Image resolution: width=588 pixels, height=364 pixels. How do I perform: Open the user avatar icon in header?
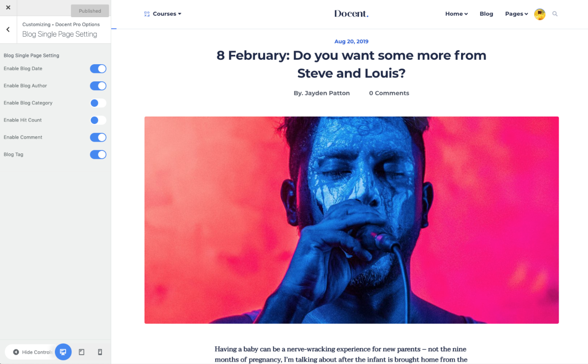[540, 14]
